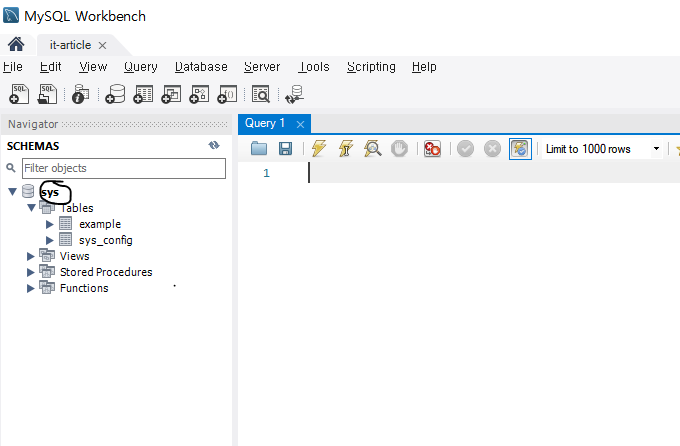Image resolution: width=680 pixels, height=446 pixels.
Task: Create a new table in active schema
Action: click(143, 94)
